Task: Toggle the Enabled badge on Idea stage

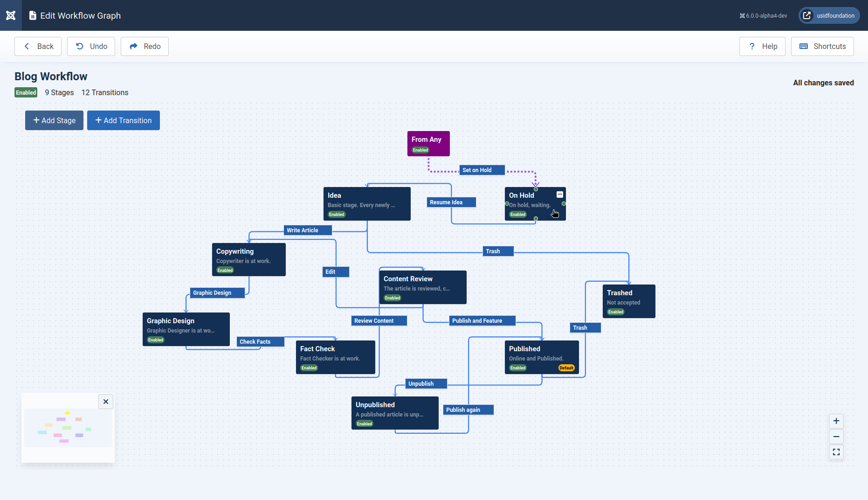Action: tap(337, 215)
